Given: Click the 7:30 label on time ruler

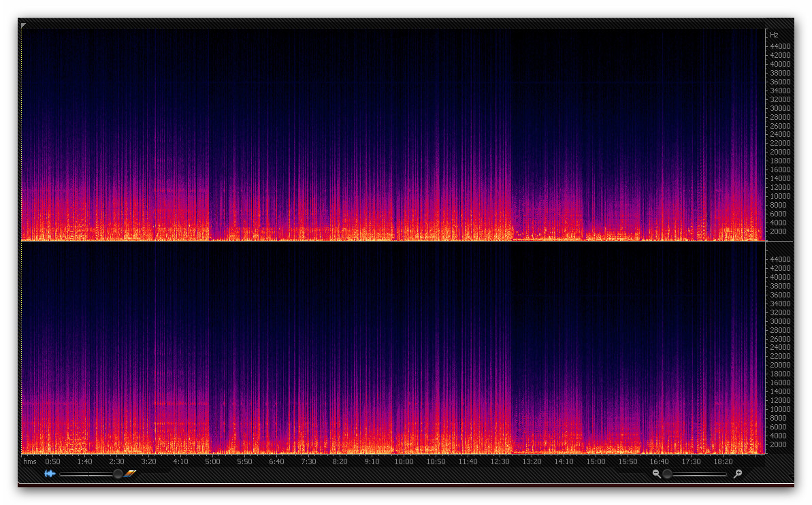Looking at the screenshot, I should (308, 461).
